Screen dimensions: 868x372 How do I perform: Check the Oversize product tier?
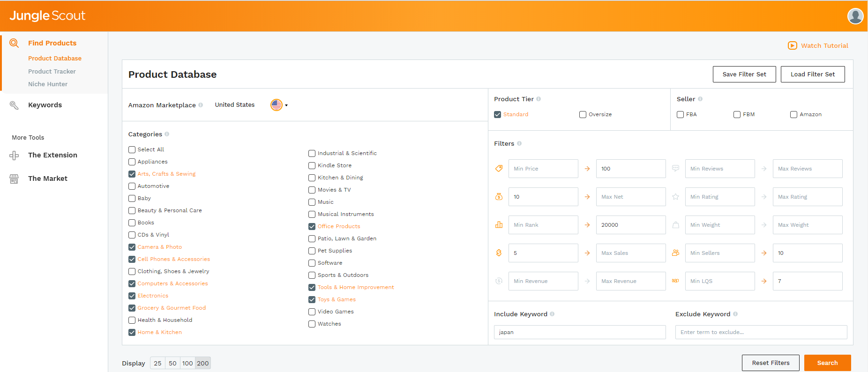click(583, 114)
